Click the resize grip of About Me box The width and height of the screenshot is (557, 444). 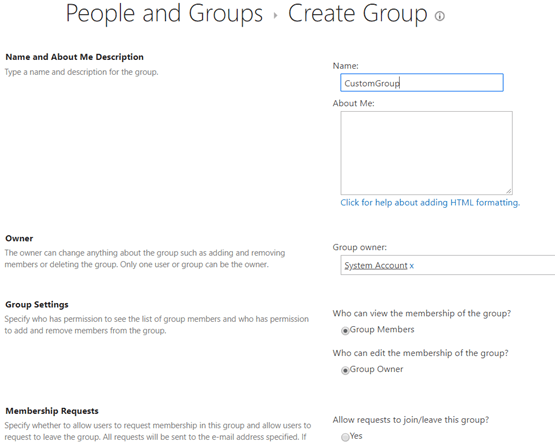point(509,191)
